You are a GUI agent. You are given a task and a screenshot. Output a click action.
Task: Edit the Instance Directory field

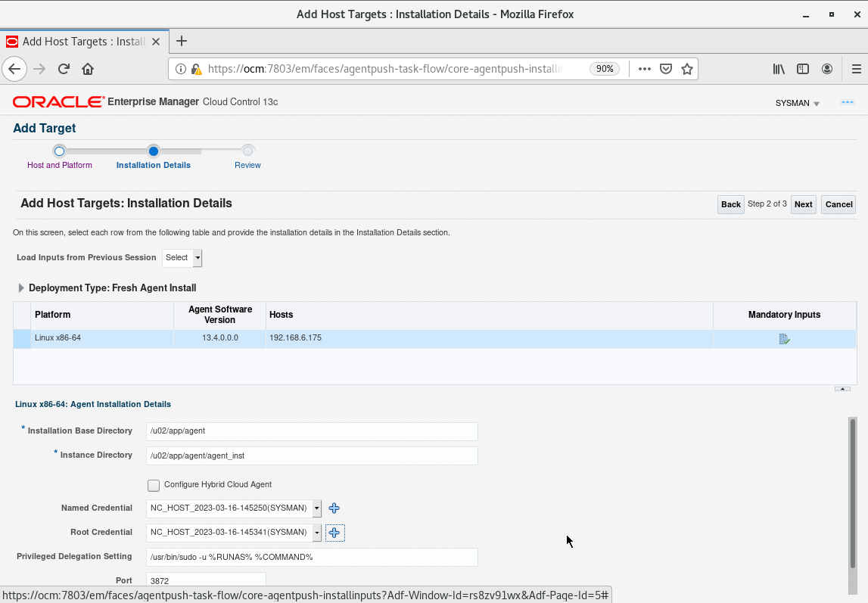click(312, 456)
